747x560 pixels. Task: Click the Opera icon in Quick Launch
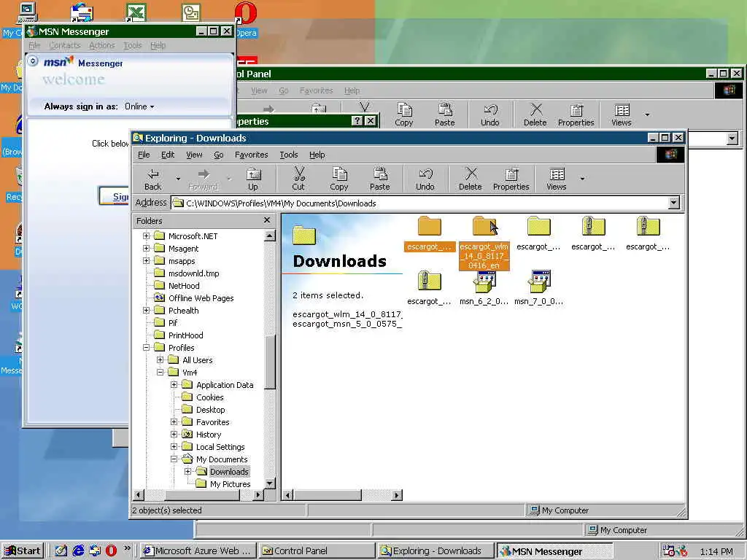tap(111, 551)
